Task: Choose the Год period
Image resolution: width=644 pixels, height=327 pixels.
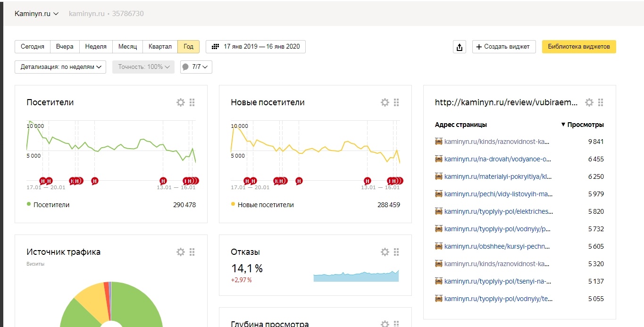Action: click(188, 47)
